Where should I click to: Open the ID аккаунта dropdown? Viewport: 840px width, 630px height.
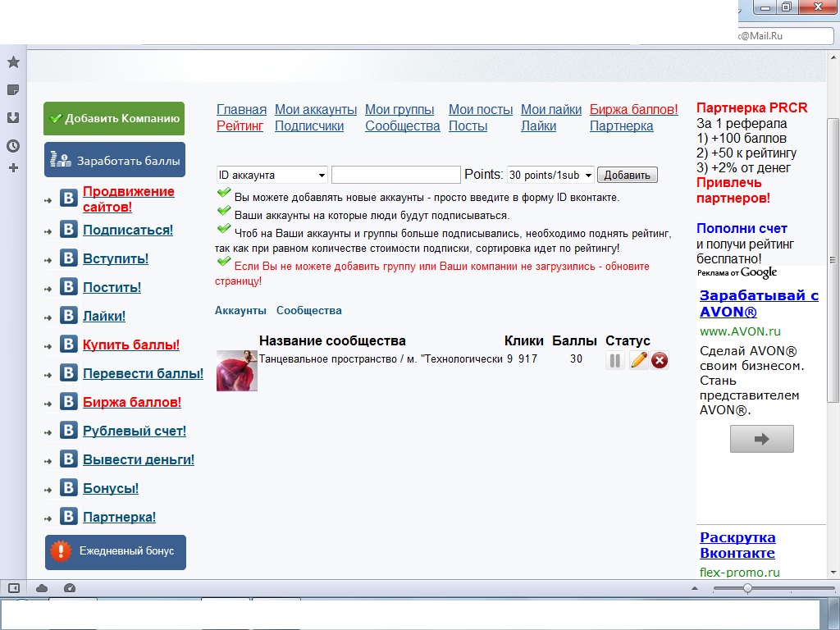pos(272,176)
